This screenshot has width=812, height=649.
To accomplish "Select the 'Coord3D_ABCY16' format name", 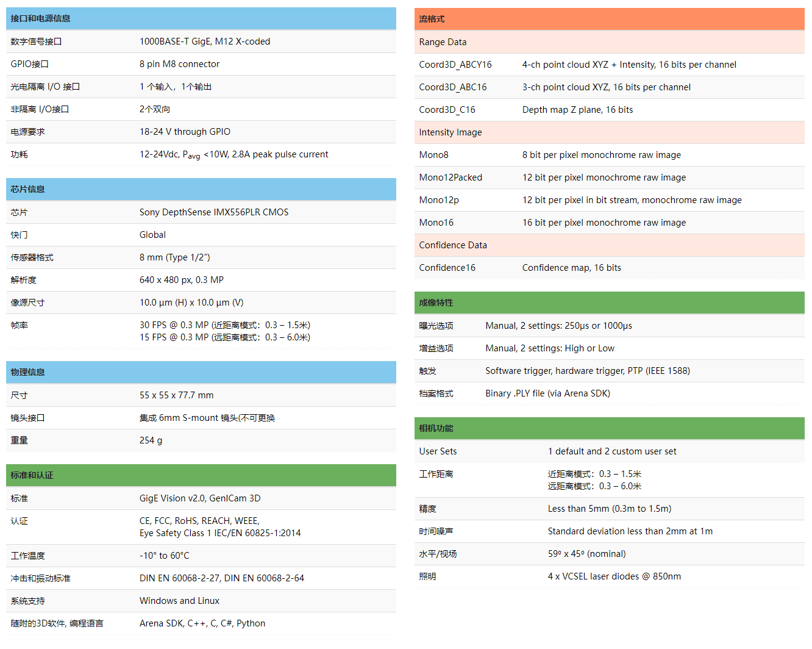I will click(455, 65).
